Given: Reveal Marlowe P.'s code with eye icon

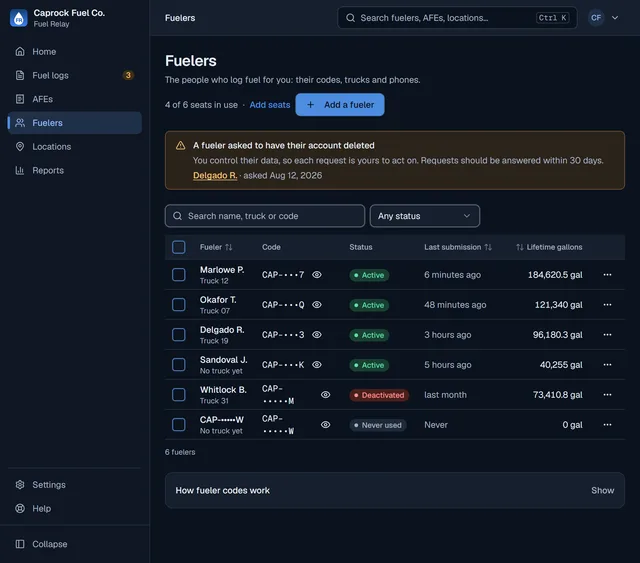Looking at the screenshot, I should 317,275.
